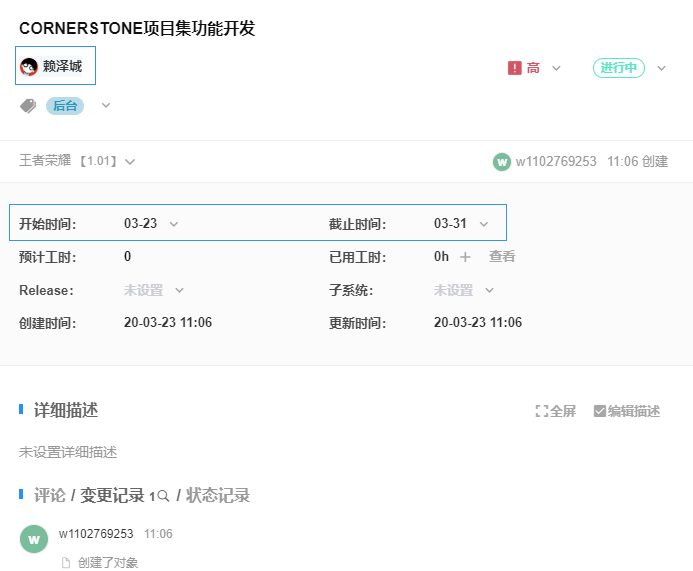Click the edit description checkbox icon
Viewport: 693px width, 571px height.
coord(599,411)
